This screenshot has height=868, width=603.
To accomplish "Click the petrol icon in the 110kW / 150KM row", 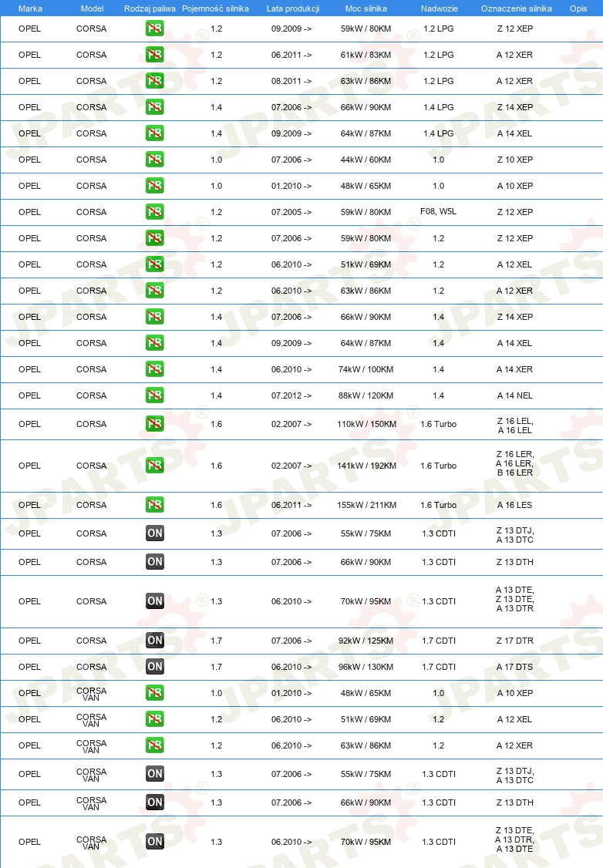I will 154,424.
